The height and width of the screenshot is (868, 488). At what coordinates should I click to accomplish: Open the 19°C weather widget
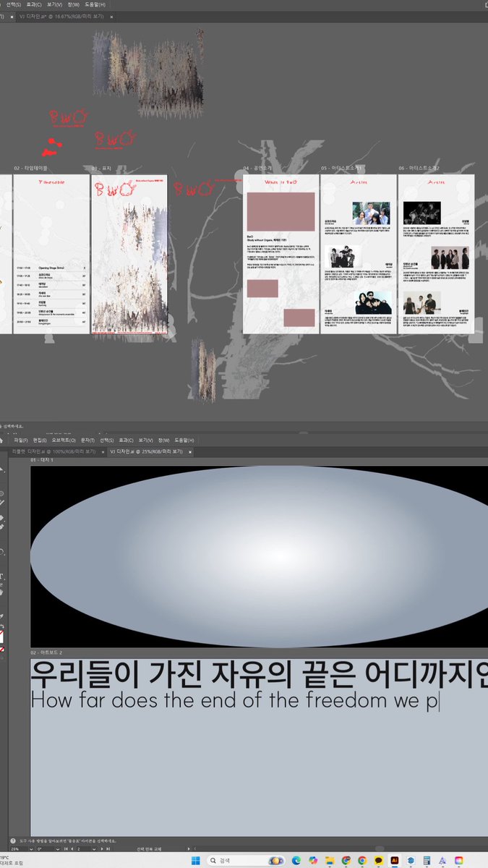coord(12,860)
